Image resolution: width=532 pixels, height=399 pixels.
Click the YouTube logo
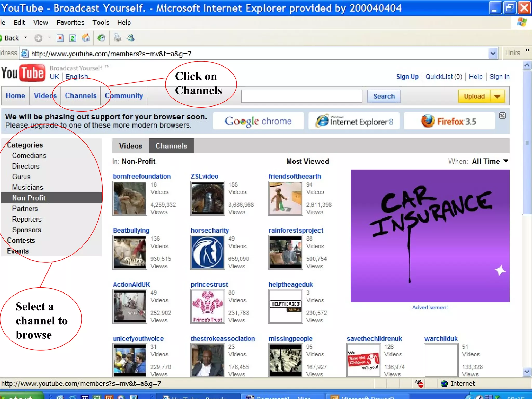[x=23, y=73]
